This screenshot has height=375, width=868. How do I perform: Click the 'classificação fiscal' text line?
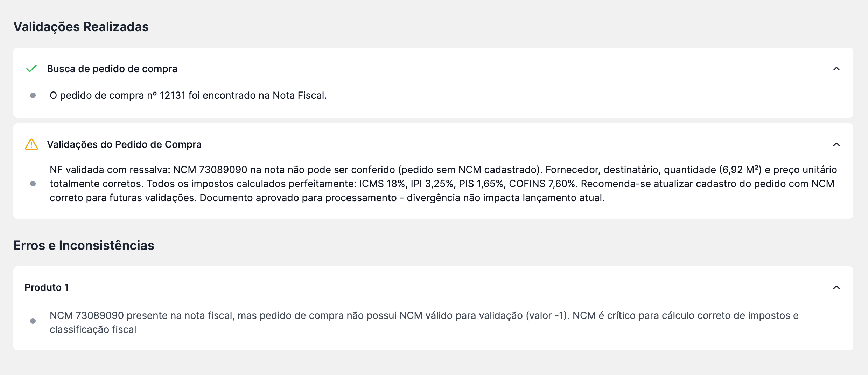click(x=93, y=329)
